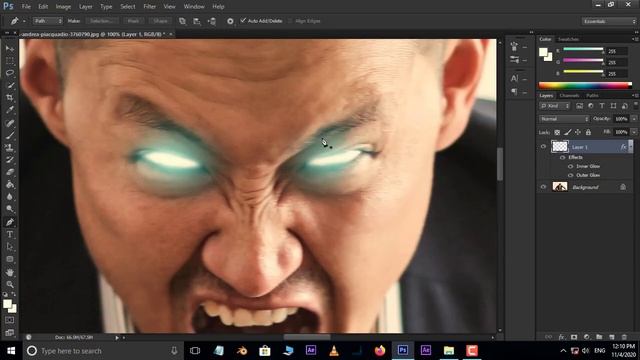Image resolution: width=640 pixels, height=360 pixels.
Task: Open Opacity slider dropdown arrow
Action: 634,119
